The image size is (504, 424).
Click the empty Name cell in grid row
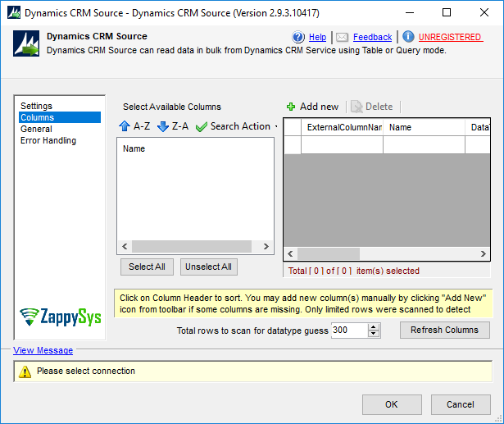point(424,144)
